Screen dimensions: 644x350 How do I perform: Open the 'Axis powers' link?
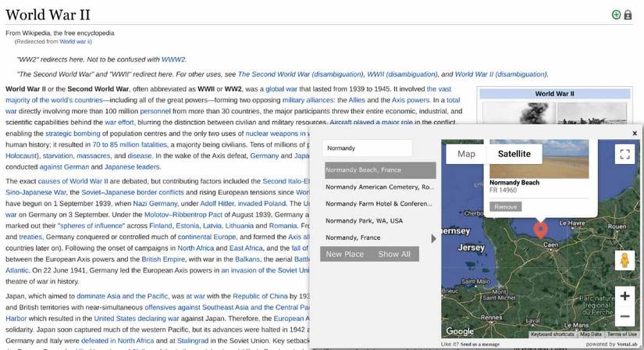click(x=411, y=100)
